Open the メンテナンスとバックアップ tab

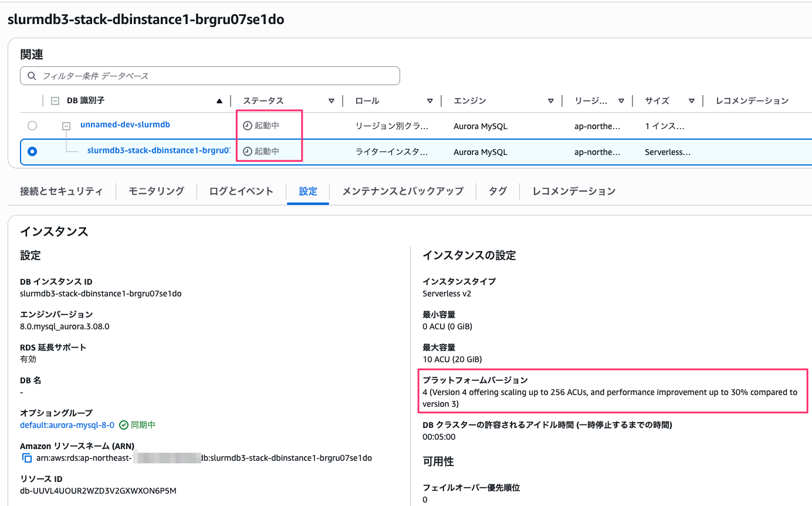(402, 191)
